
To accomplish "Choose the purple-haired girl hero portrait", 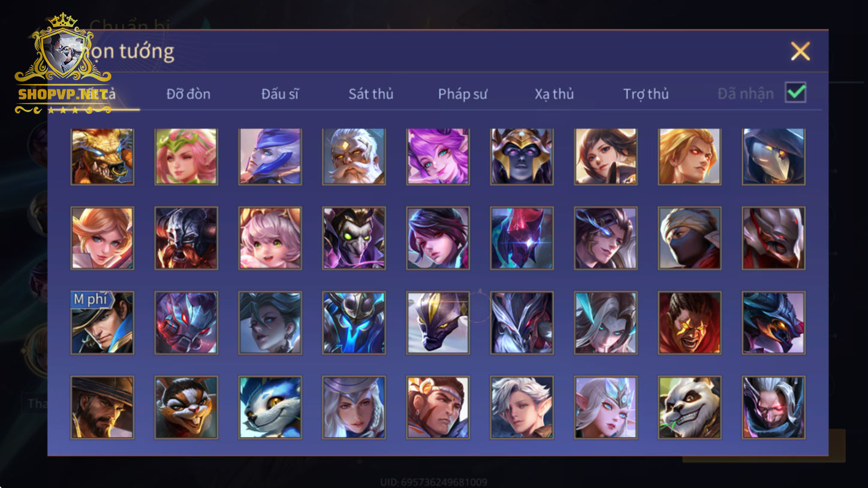I will click(438, 156).
